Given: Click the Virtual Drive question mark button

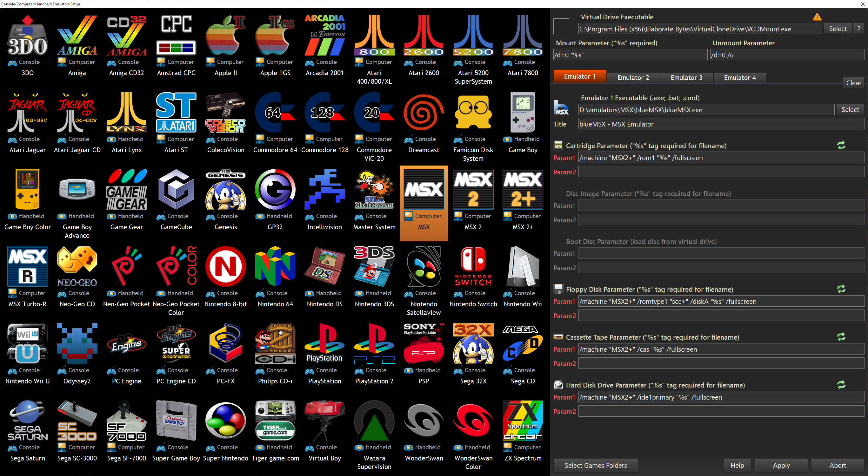Looking at the screenshot, I should click(x=858, y=29).
